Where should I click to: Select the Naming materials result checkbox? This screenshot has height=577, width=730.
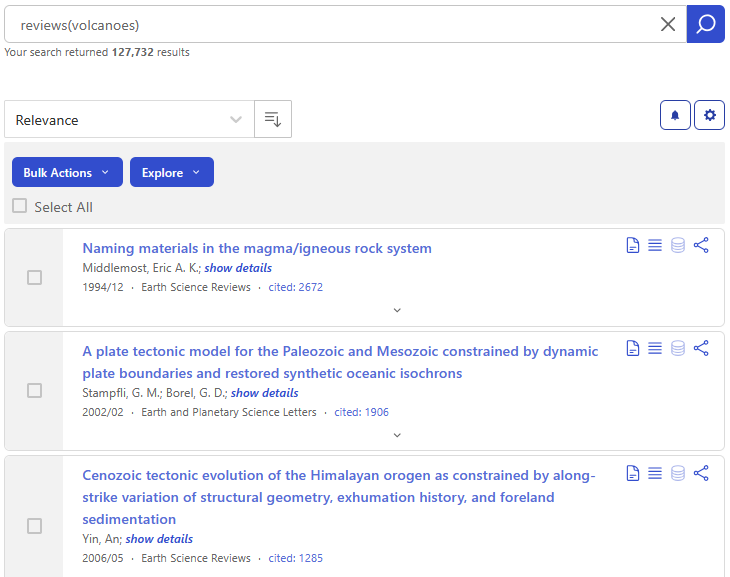coord(34,278)
